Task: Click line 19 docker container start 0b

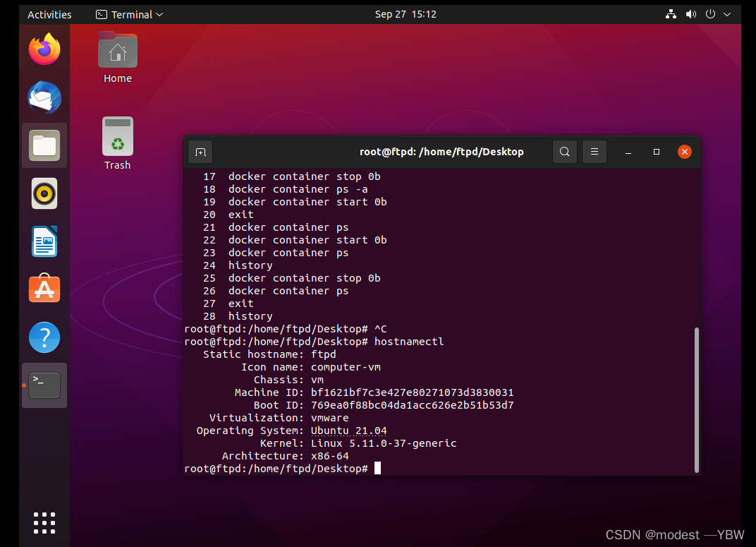Action: tap(295, 202)
